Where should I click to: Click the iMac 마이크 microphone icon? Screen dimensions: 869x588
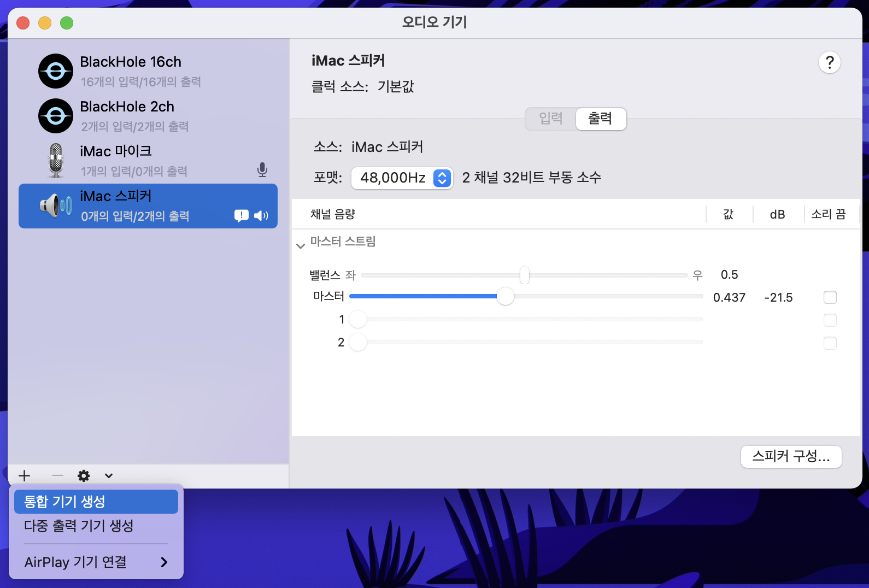click(56, 161)
